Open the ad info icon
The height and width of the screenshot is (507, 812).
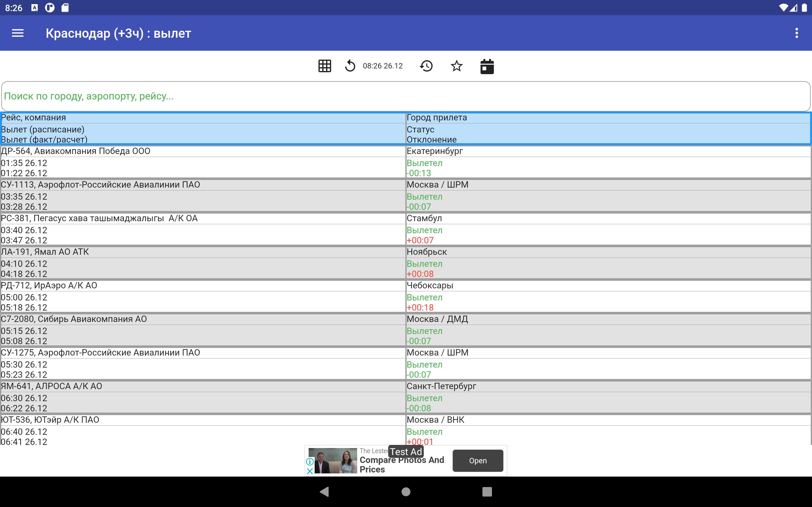click(x=310, y=462)
